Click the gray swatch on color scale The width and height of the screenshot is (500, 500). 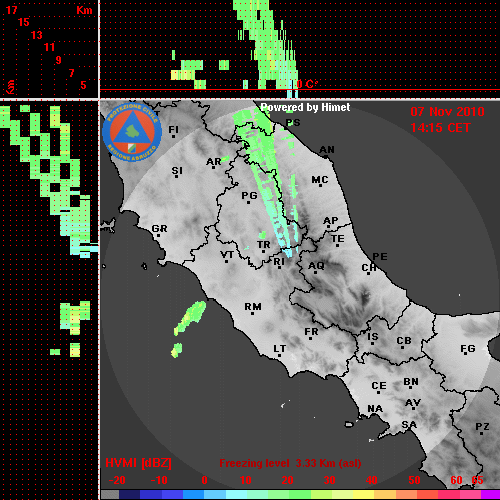click(110, 495)
